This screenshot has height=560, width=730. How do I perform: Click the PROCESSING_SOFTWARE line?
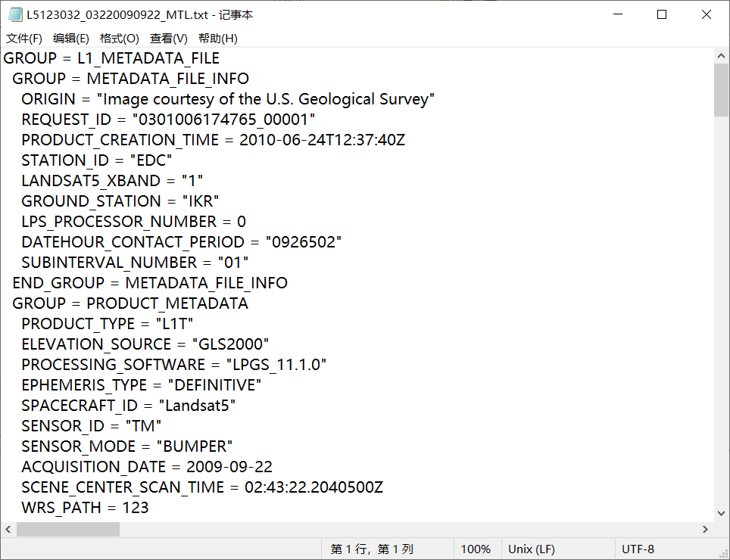click(174, 365)
